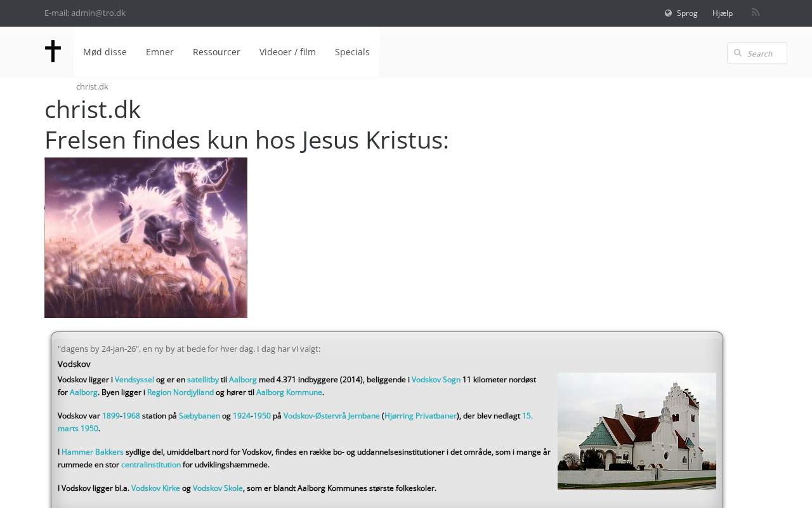Viewport: 812px width, 508px height.
Task: Click the Frelsen findes kun hos Jesus Kristus heading
Action: coord(247,140)
